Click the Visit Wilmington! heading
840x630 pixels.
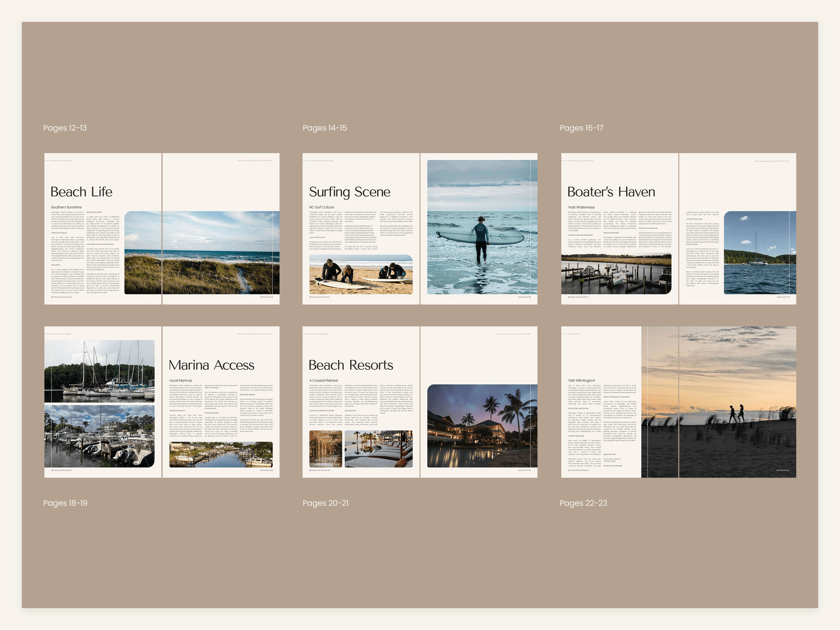[x=581, y=380]
